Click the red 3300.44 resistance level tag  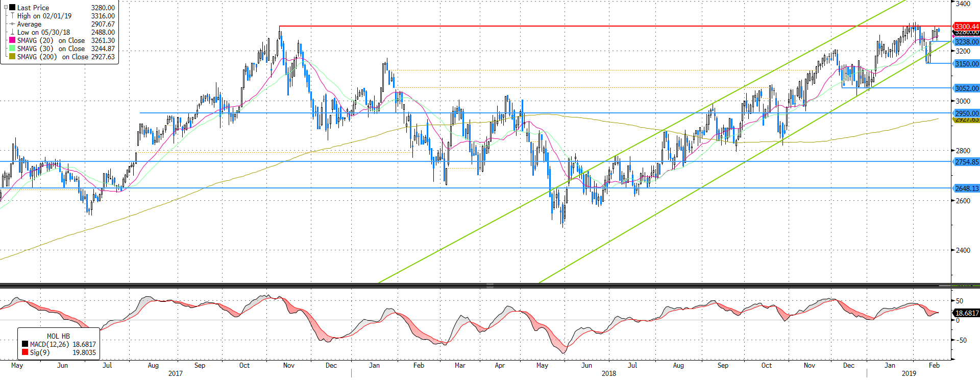tap(967, 26)
